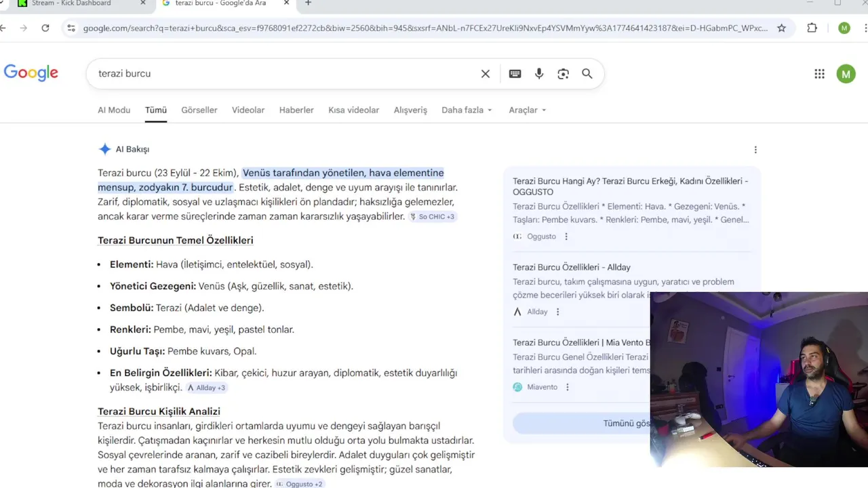Click the Yönetici Gezegeni bullet text
This screenshot has width=868, height=488.
click(231, 286)
